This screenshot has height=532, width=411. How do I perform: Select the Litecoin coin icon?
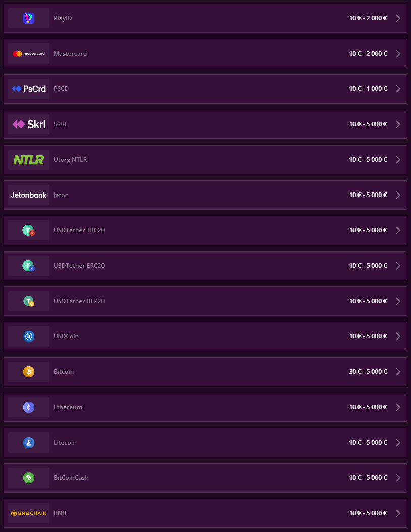28,442
